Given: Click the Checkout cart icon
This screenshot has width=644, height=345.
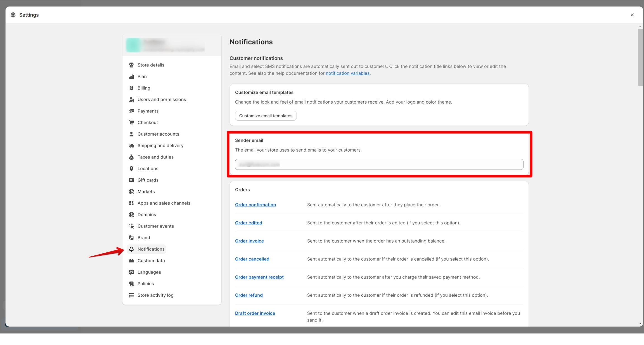Looking at the screenshot, I should (x=131, y=123).
